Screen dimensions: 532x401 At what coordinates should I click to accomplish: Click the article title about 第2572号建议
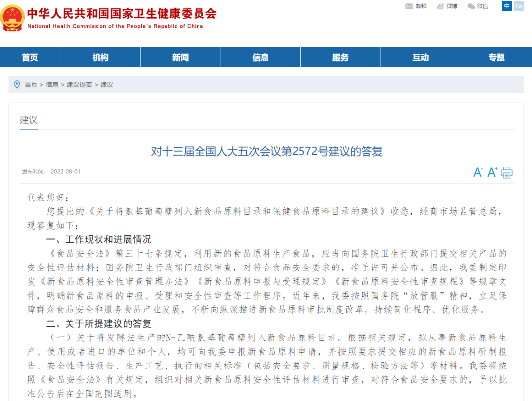tap(267, 151)
